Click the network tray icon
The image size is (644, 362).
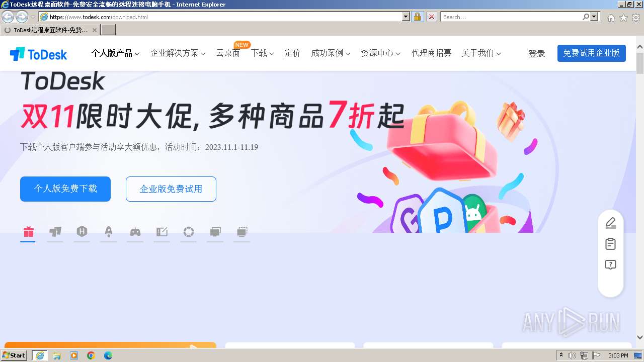click(584, 355)
